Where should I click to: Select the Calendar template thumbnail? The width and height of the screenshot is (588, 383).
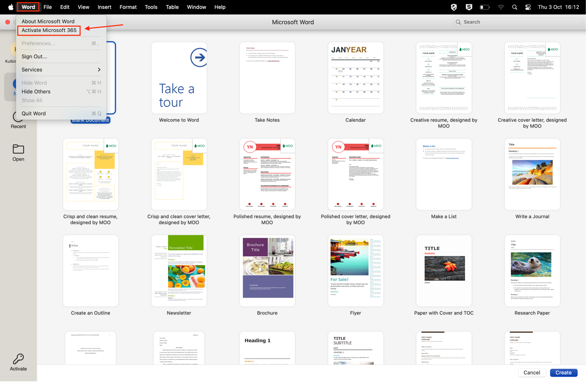[x=356, y=78]
